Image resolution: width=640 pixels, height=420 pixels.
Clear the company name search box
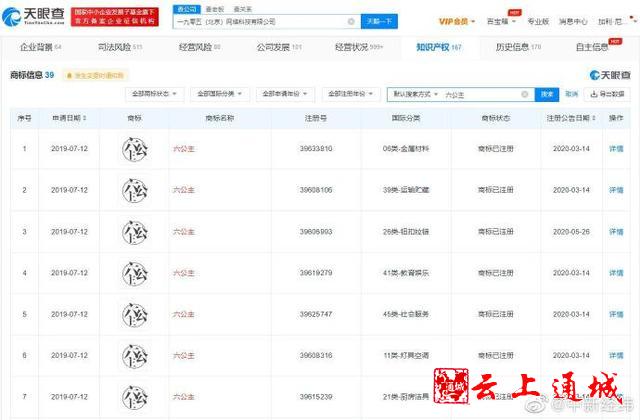pos(351,21)
